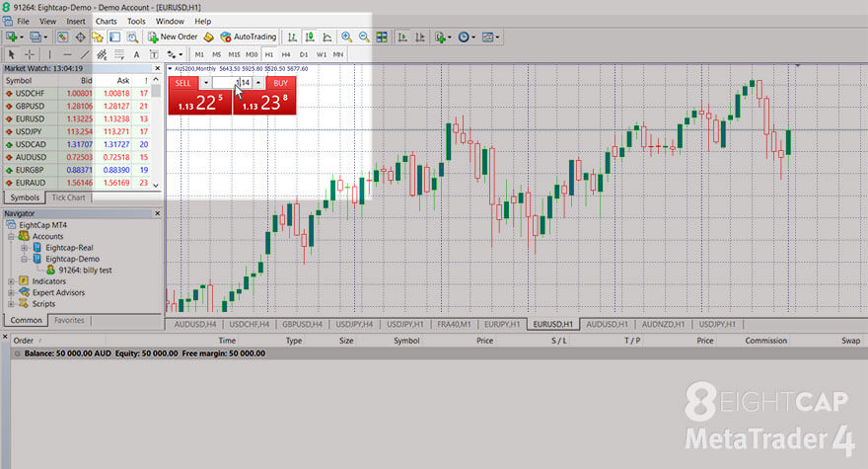Click the New Chart toolbar icon
Viewport: 868px width, 469px height.
(12, 38)
